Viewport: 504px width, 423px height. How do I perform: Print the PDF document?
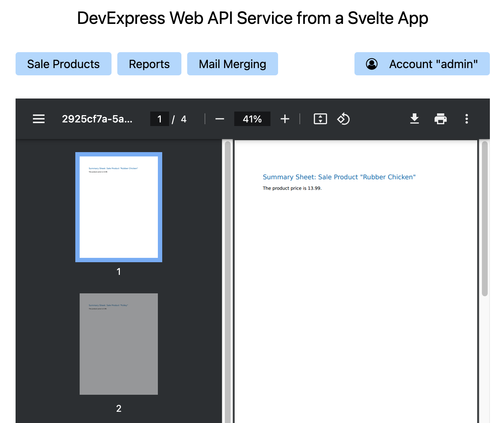[441, 119]
